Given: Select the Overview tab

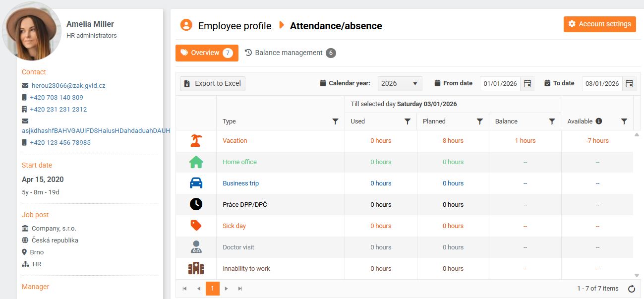Looking at the screenshot, I should [x=206, y=53].
